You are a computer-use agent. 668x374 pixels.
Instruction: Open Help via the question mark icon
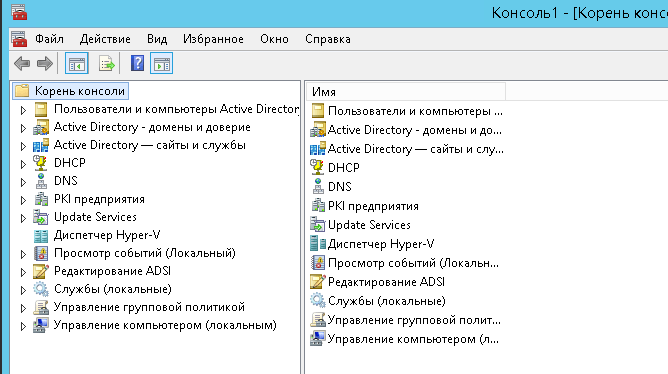coord(137,63)
